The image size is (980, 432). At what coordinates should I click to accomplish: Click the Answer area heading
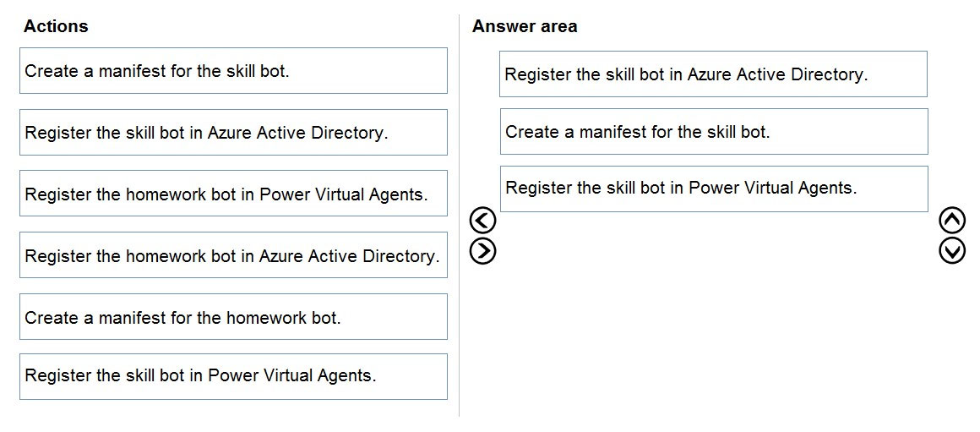(525, 26)
